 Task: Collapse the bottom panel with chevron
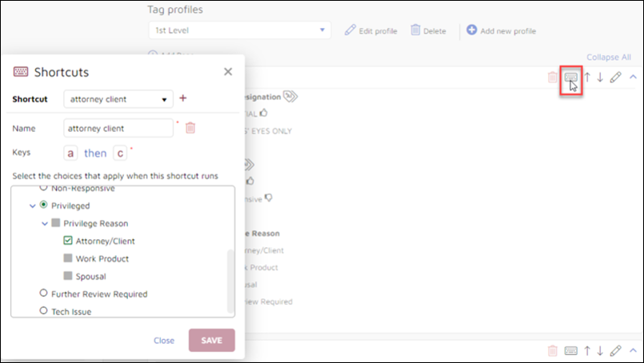tap(633, 350)
